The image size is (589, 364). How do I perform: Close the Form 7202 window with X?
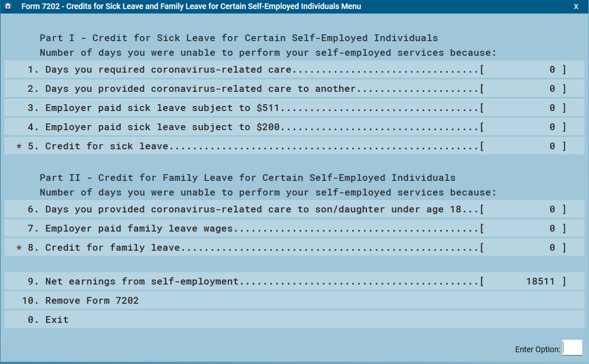[576, 7]
